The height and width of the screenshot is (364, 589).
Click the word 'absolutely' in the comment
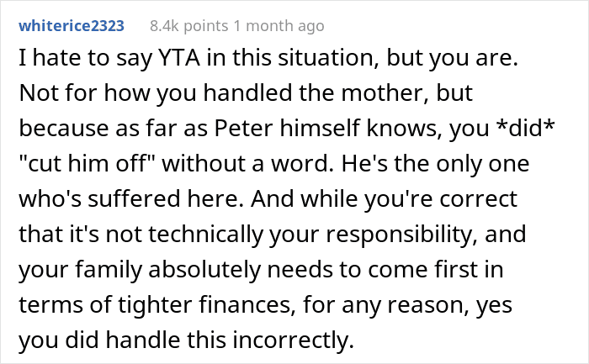[204, 270]
